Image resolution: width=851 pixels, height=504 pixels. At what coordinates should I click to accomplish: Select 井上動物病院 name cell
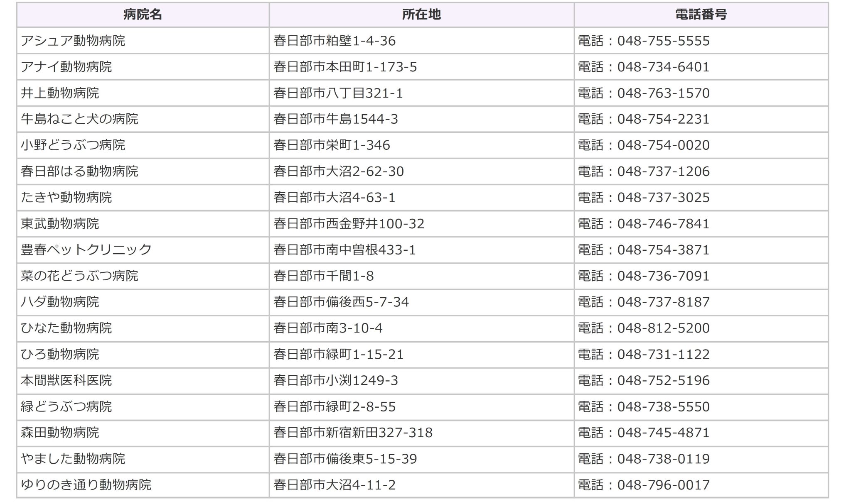(x=60, y=93)
